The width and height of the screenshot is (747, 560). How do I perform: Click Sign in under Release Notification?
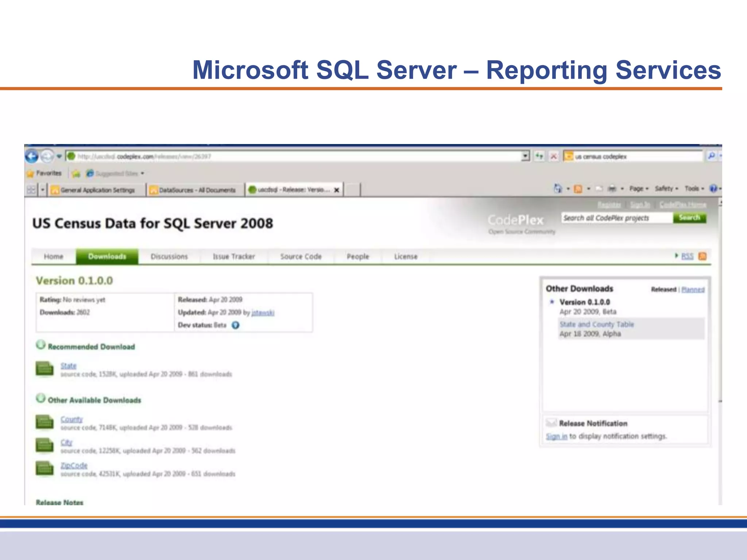pyautogui.click(x=557, y=436)
